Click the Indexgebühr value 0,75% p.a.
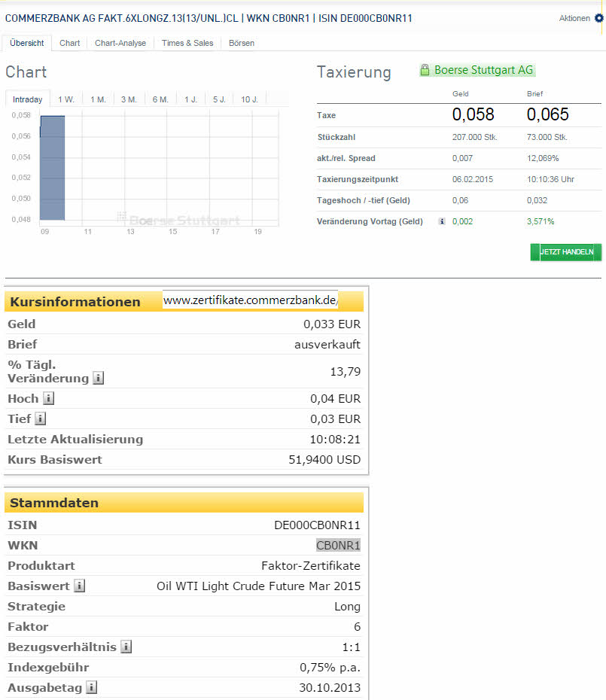Image resolution: width=606 pixels, height=700 pixels. [330, 668]
